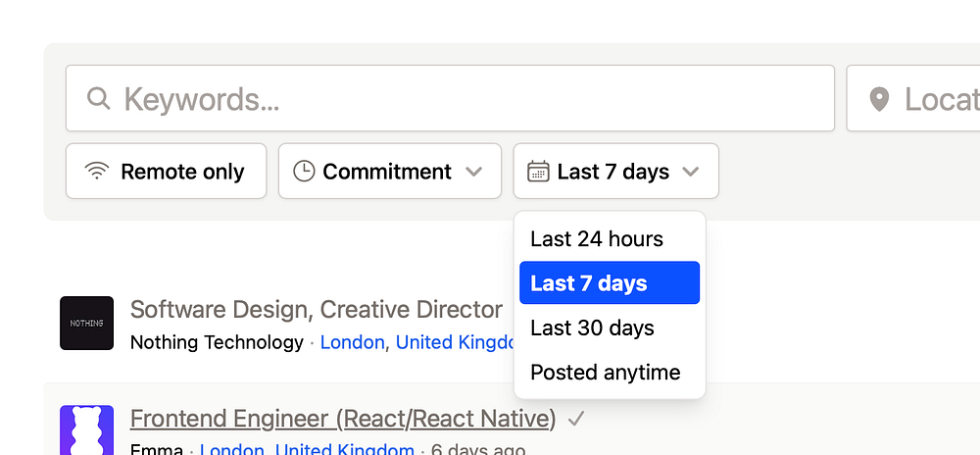Click the wifi icon on Remote only
Viewport: 980px width, 455px height.
[96, 172]
